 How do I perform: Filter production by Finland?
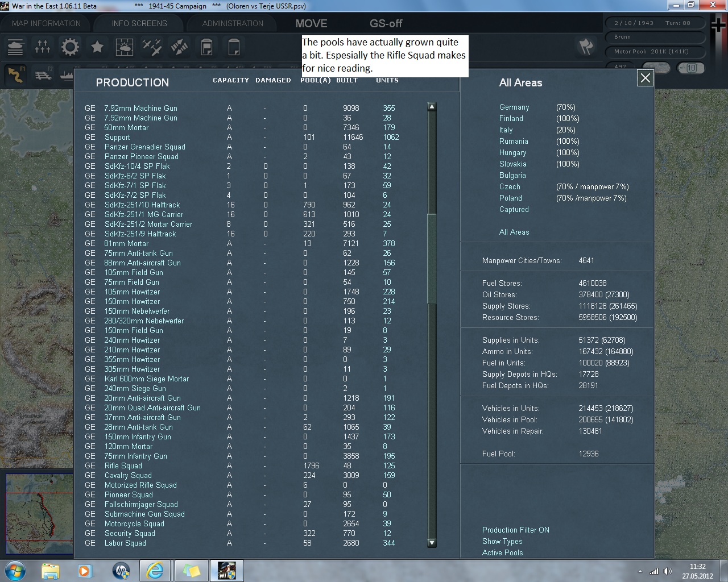pos(511,118)
